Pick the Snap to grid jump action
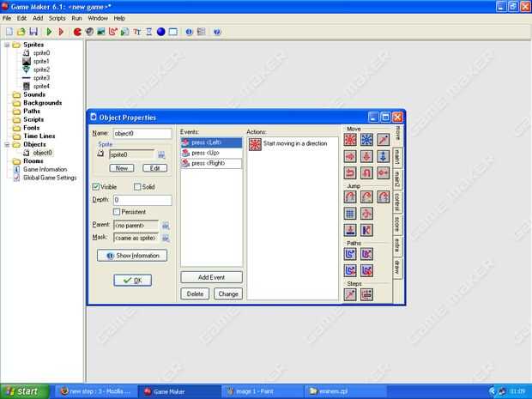 (350, 214)
